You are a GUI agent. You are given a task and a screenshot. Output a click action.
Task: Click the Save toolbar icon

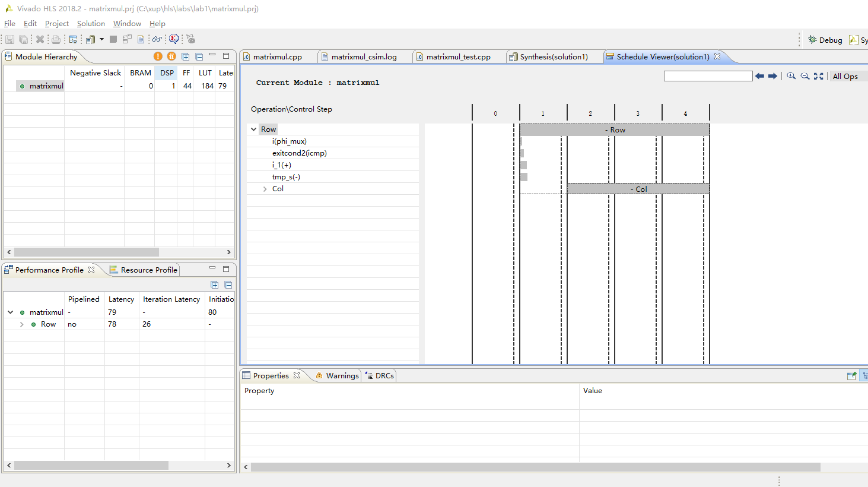[9, 39]
